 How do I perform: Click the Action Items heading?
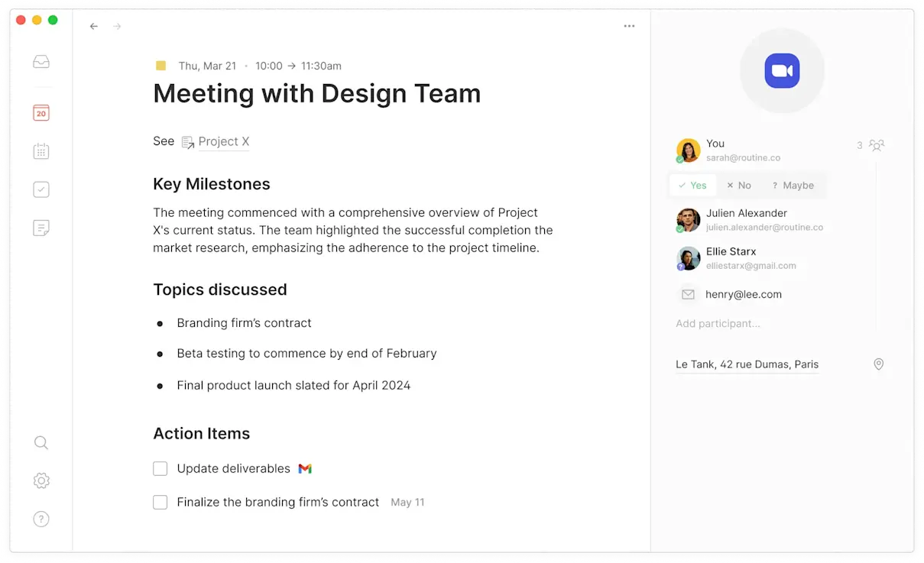point(202,433)
